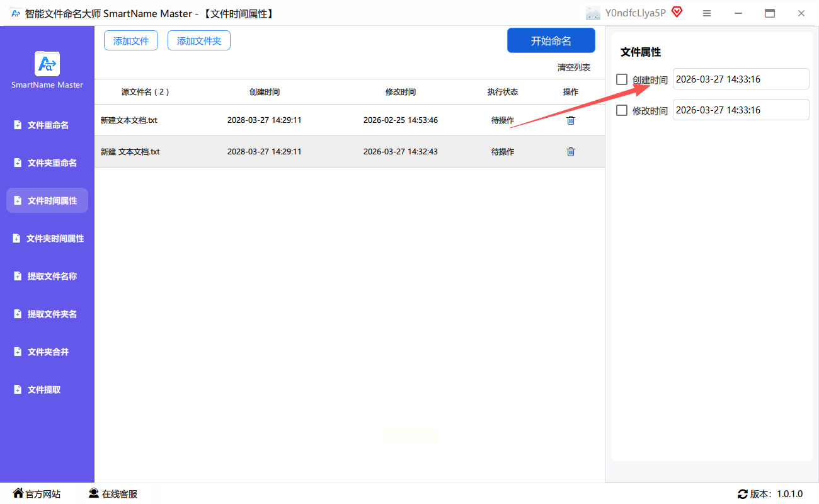Screen dimensions: 819x504
Task: Click the 在线客服 headset icon
Action: 94,493
